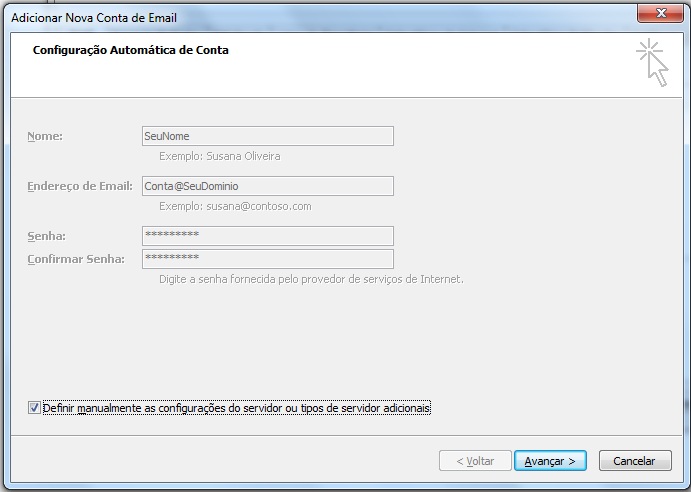Viewport: 691px width, 492px height.
Task: Click the Cancelar button
Action: 635,461
